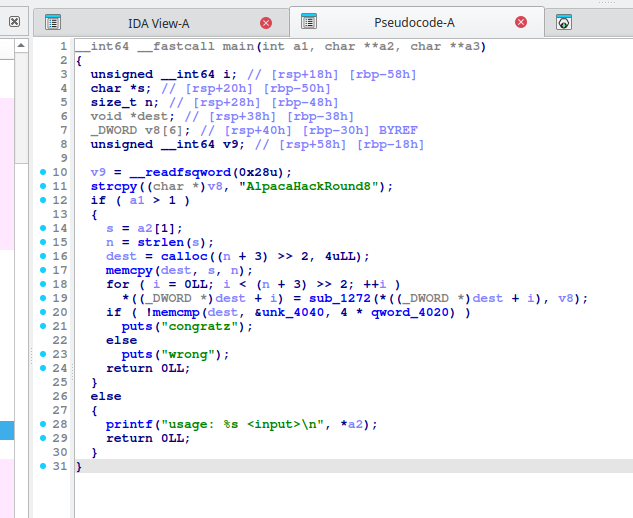Toggle breakpoint dot on line 10
This screenshot has height=518, width=633.
(x=41, y=173)
